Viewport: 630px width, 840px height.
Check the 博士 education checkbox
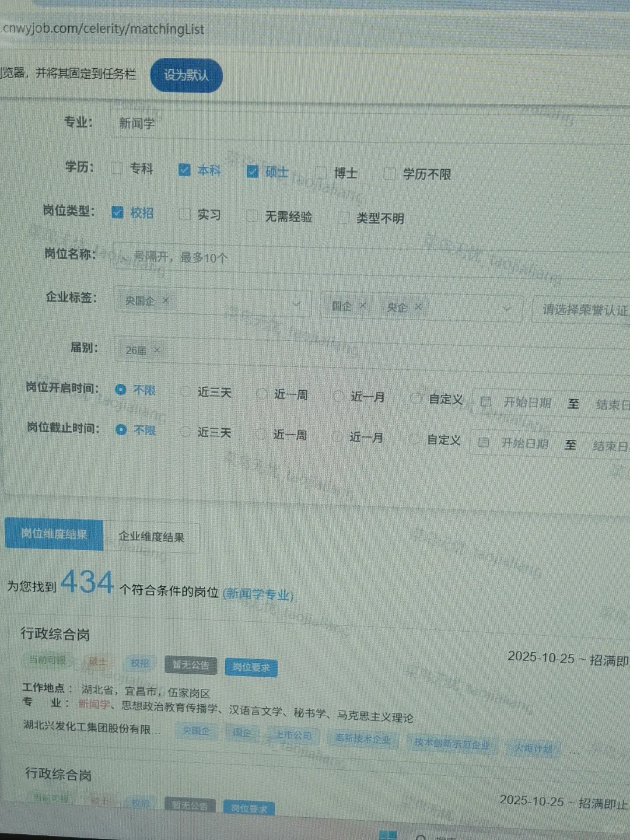pos(320,171)
